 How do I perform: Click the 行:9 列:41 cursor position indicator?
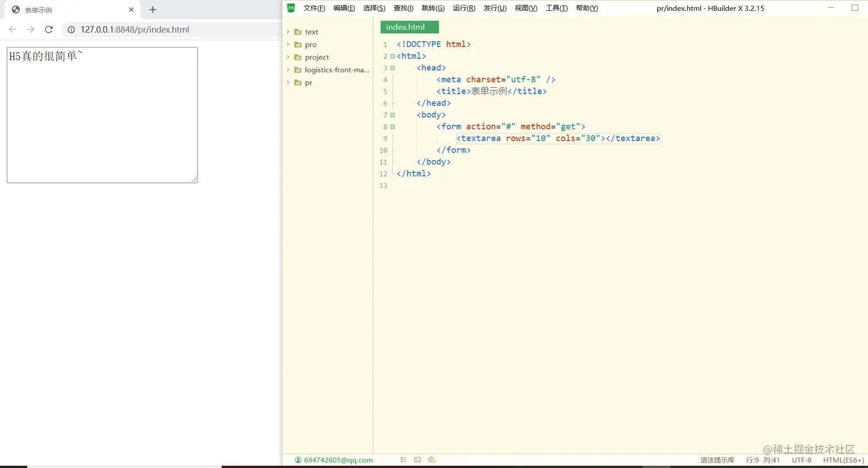tap(763, 460)
